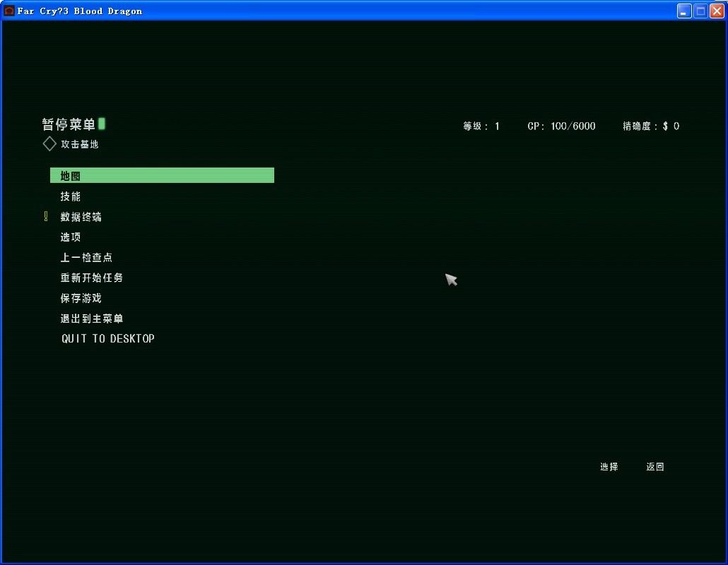The height and width of the screenshot is (565, 728).
Task: Minimize the Far Cry 3 Blood Dragon window
Action: tap(684, 11)
